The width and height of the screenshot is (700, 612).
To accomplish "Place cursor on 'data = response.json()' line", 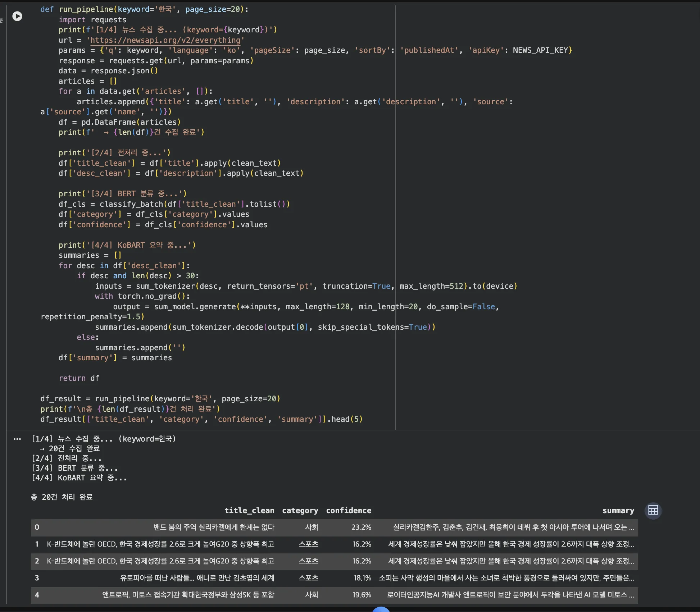I will coord(108,71).
